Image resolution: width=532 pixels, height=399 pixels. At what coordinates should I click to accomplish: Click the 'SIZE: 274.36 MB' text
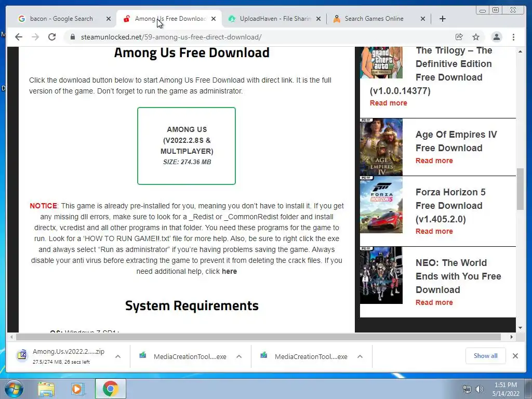pyautogui.click(x=187, y=162)
